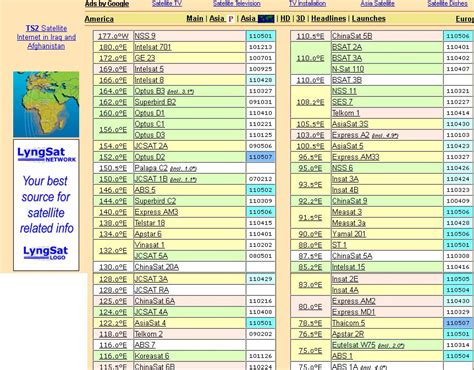
Task: Open the Express A2 satellite link
Action: pyautogui.click(x=351, y=135)
